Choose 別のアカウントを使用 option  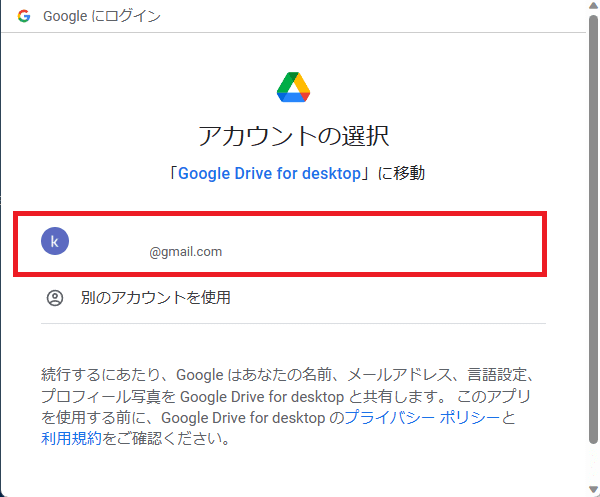tap(293, 298)
